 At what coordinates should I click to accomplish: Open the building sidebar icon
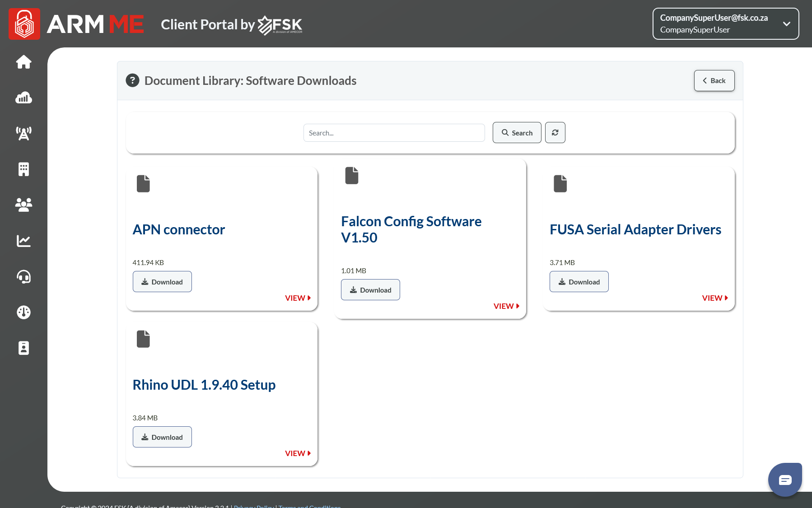(x=23, y=169)
